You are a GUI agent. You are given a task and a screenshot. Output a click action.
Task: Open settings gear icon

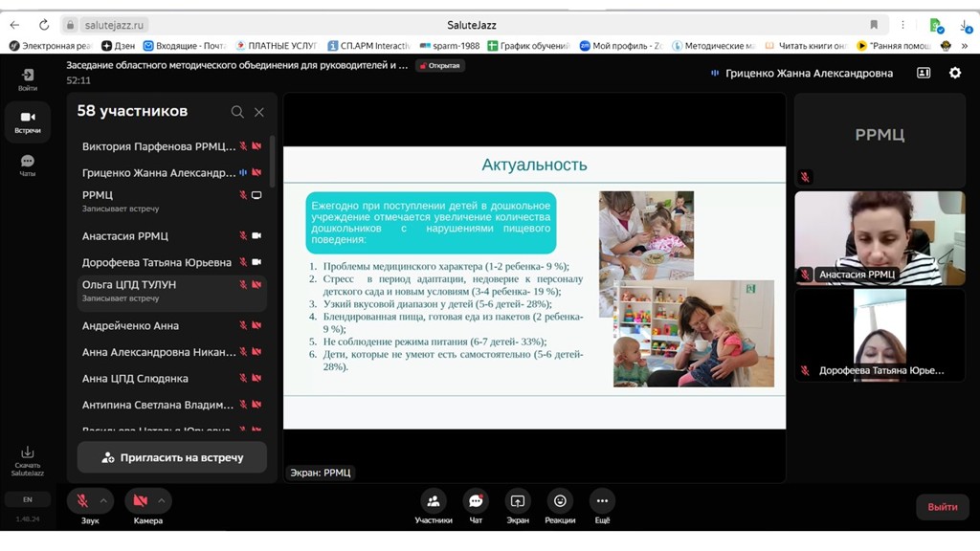click(x=954, y=73)
